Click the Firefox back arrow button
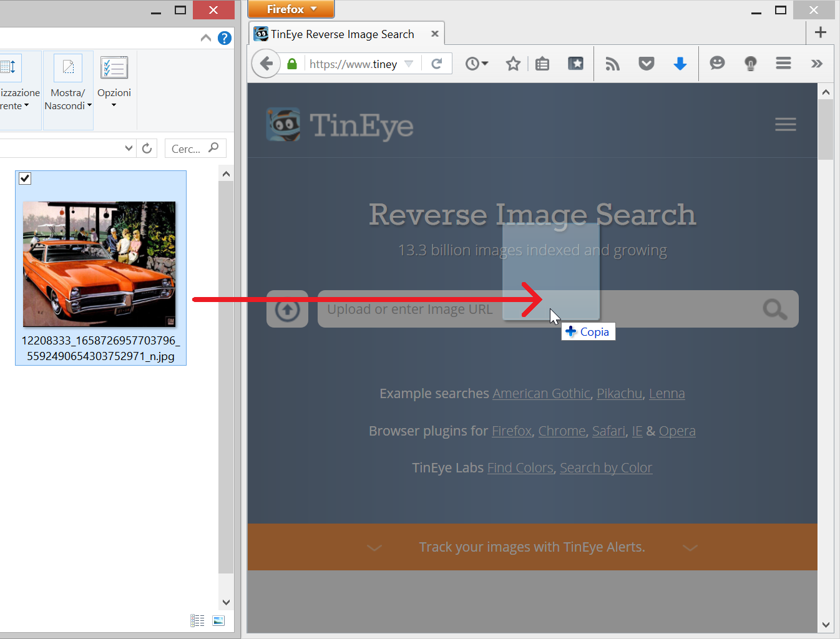This screenshot has width=840, height=639. pos(266,64)
